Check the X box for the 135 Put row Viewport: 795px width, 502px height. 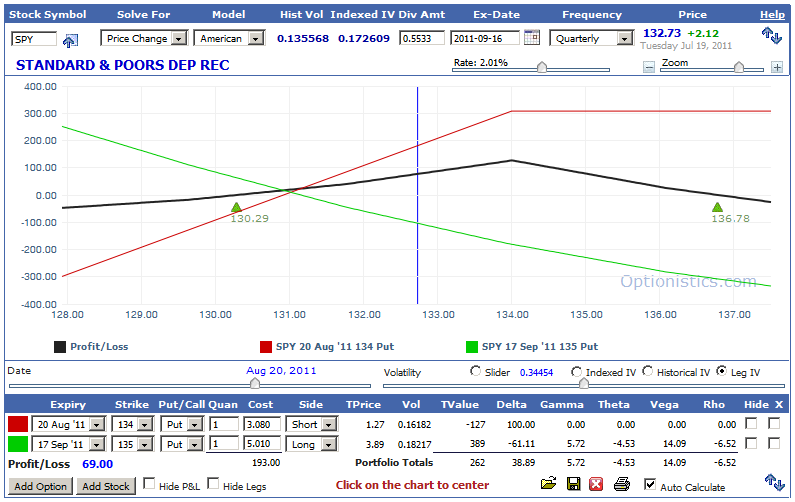click(x=774, y=443)
